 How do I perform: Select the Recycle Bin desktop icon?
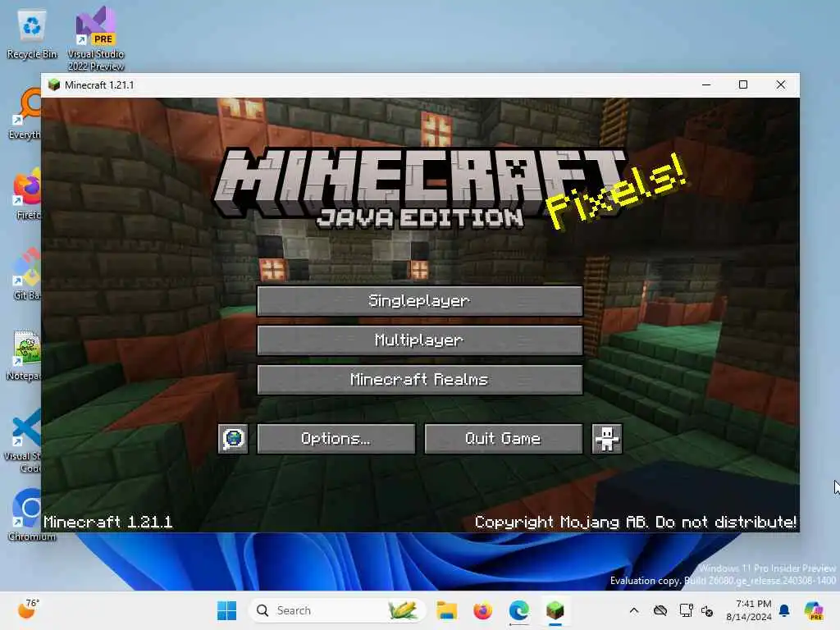[32, 34]
